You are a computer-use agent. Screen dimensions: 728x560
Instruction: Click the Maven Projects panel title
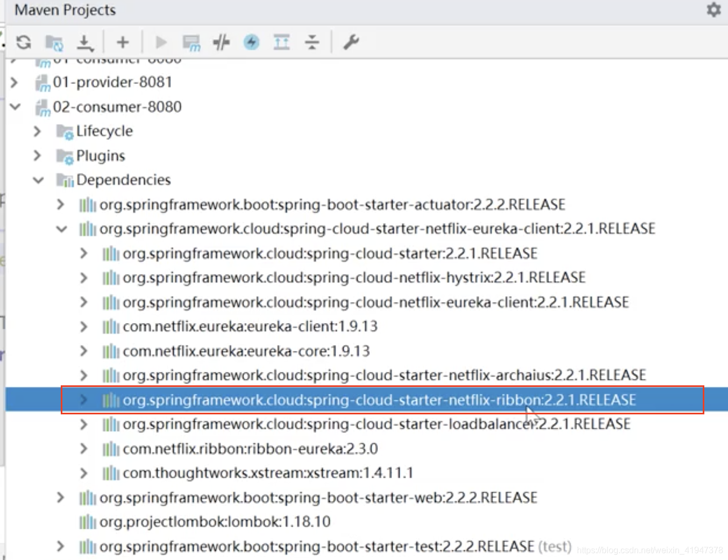[x=65, y=10]
